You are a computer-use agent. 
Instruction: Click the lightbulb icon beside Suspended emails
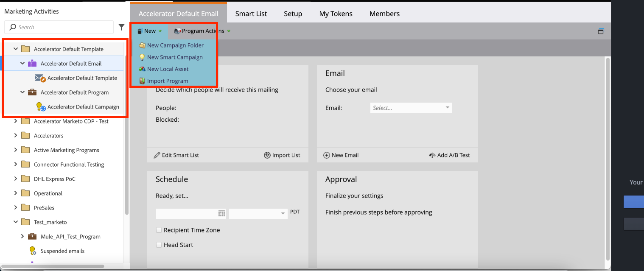coord(33,251)
